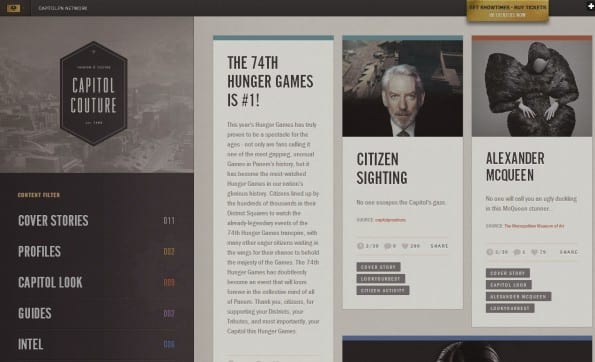
Task: Share the Citizen Sighting post
Action: click(x=439, y=246)
